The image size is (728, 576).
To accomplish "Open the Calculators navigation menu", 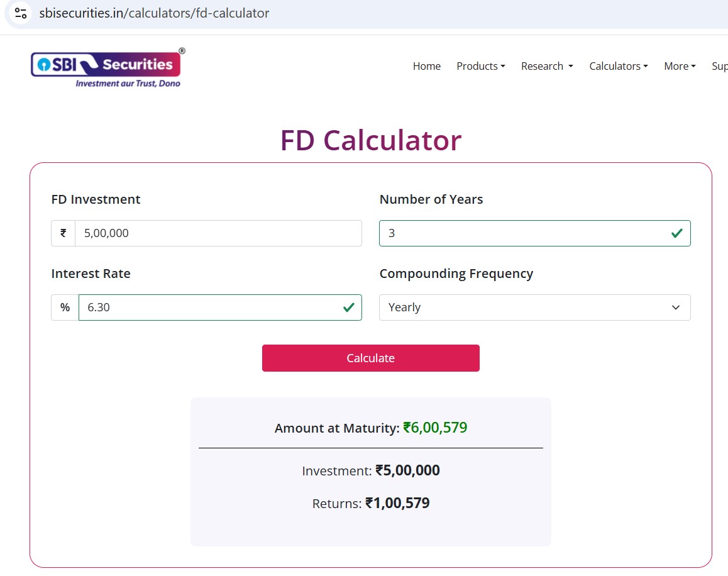I will coord(618,66).
